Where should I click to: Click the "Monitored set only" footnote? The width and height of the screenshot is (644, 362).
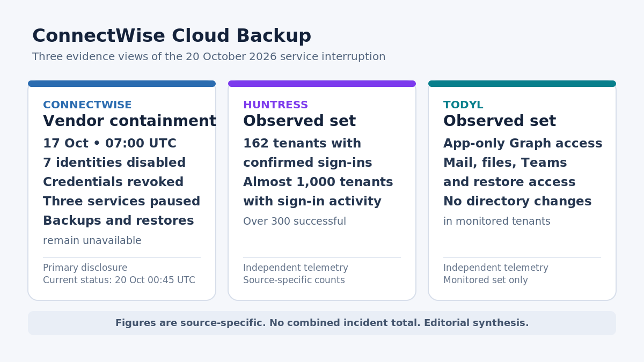coord(486,280)
